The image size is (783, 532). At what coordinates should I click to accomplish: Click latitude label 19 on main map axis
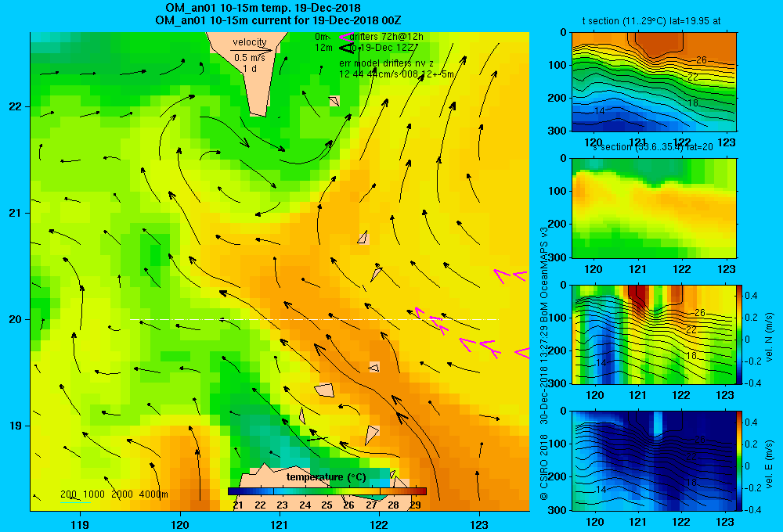14,426
